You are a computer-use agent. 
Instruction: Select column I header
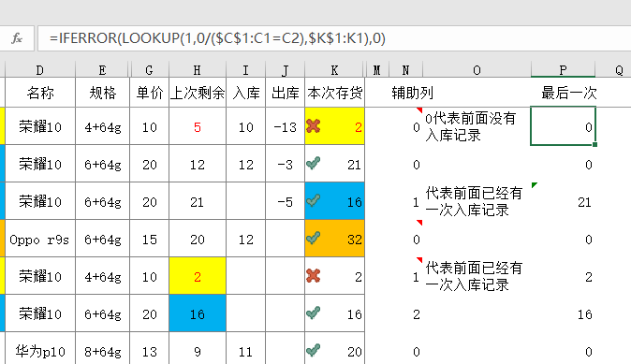click(245, 70)
